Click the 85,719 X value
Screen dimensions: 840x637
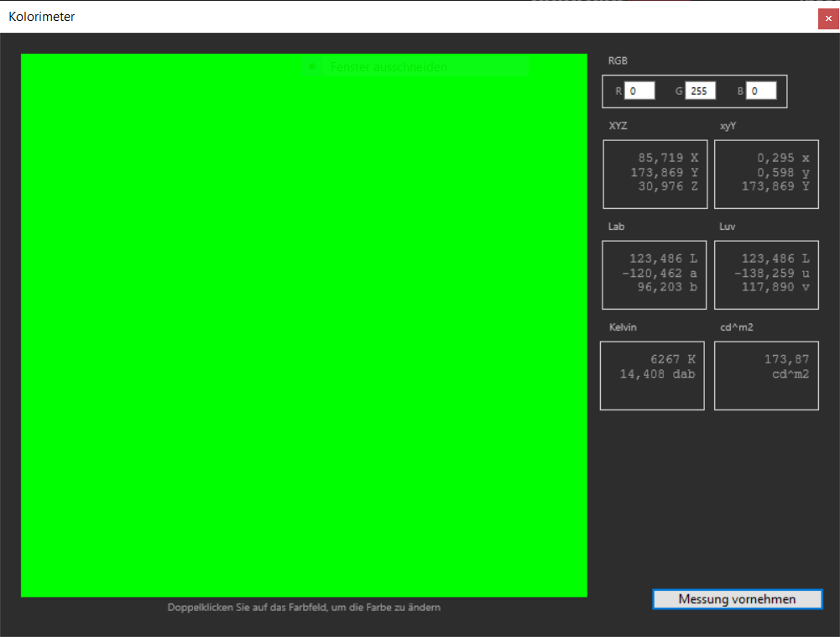pyautogui.click(x=668, y=158)
